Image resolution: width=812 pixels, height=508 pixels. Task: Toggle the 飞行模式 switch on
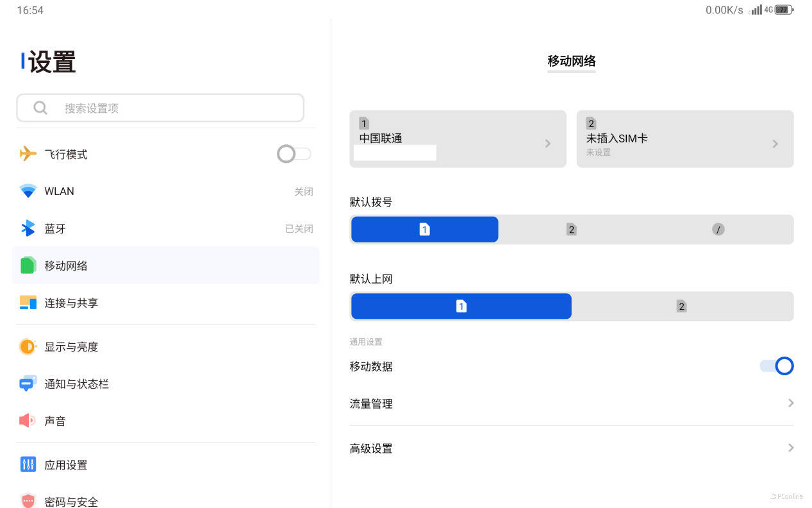pos(294,154)
